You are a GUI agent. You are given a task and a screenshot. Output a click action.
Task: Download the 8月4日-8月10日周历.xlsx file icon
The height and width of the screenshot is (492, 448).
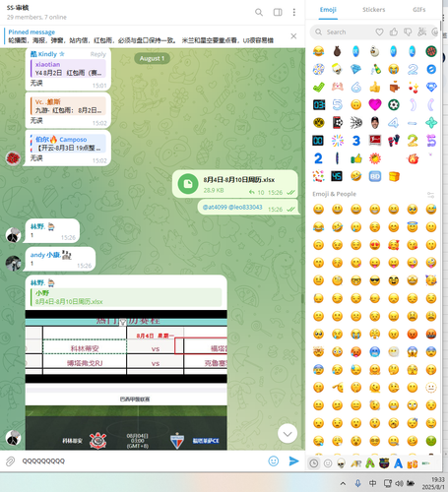click(x=188, y=184)
